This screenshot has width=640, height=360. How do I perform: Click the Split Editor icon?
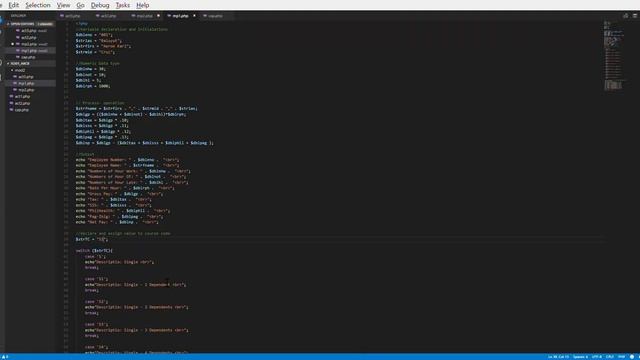(625, 16)
